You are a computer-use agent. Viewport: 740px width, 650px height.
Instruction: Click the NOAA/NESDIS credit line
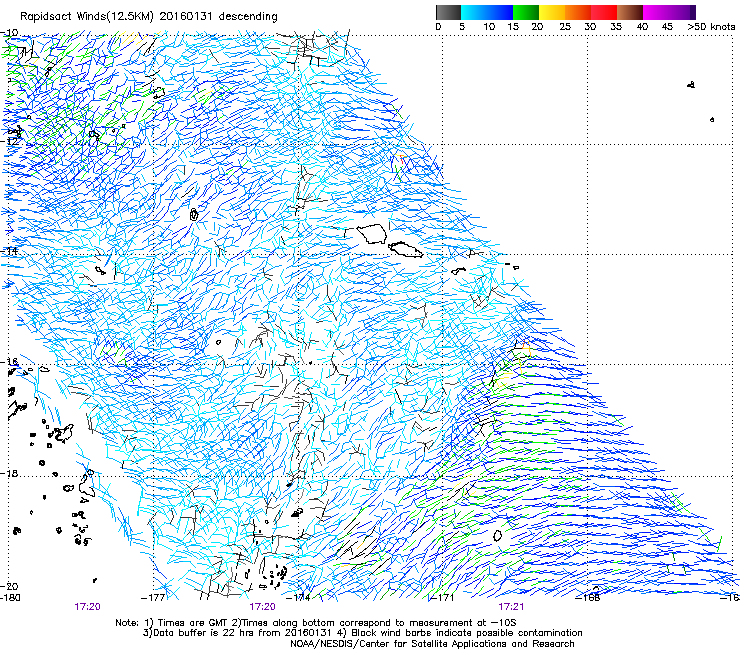(432, 644)
